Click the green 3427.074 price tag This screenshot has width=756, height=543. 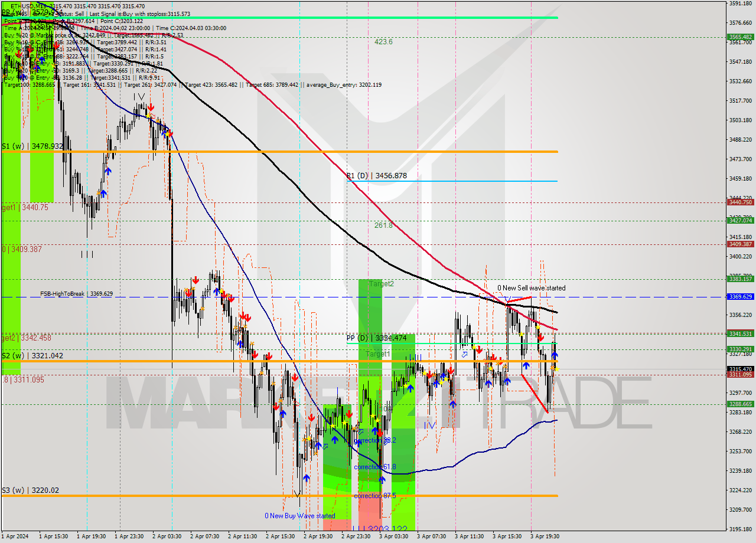click(740, 220)
